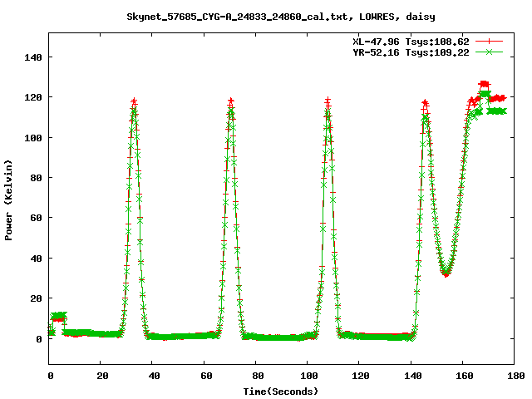This screenshot has height=399, width=532.
Task: Click the x-axis tick label 160
Action: click(464, 376)
